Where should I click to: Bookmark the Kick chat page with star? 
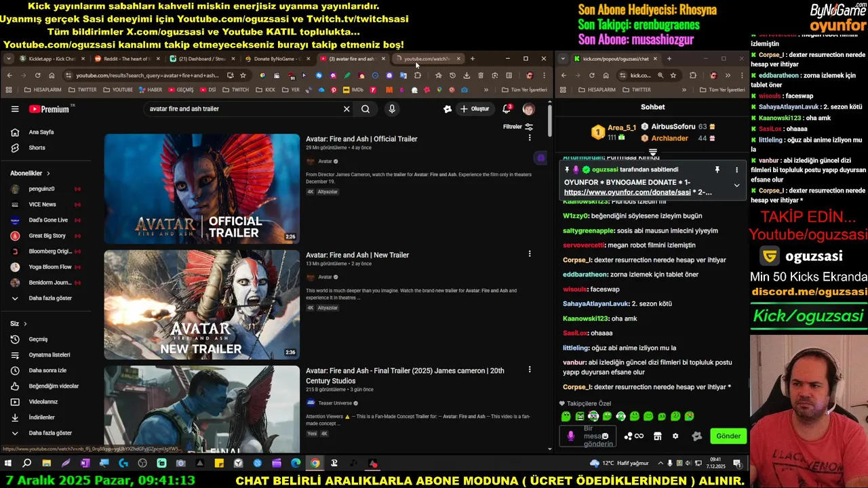tap(673, 75)
